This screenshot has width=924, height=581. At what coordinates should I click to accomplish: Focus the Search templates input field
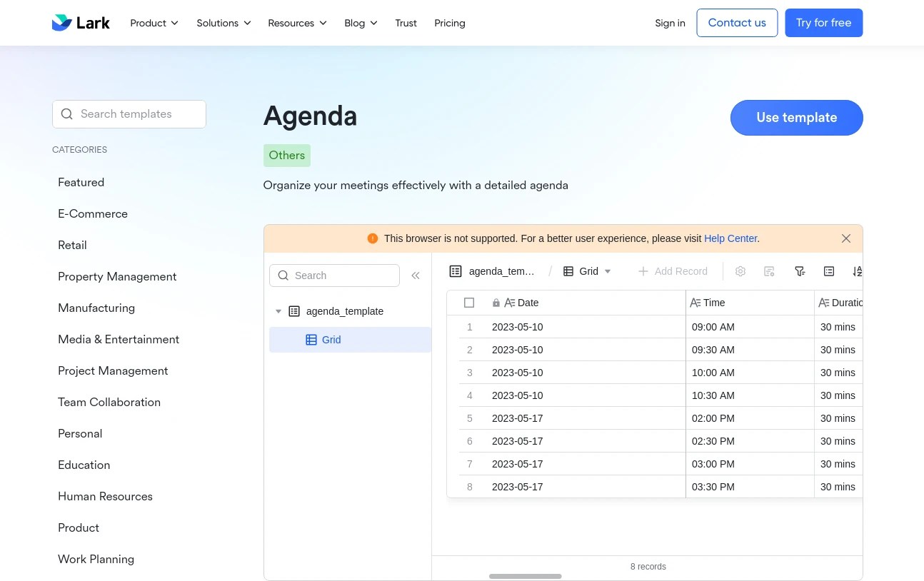(x=129, y=114)
